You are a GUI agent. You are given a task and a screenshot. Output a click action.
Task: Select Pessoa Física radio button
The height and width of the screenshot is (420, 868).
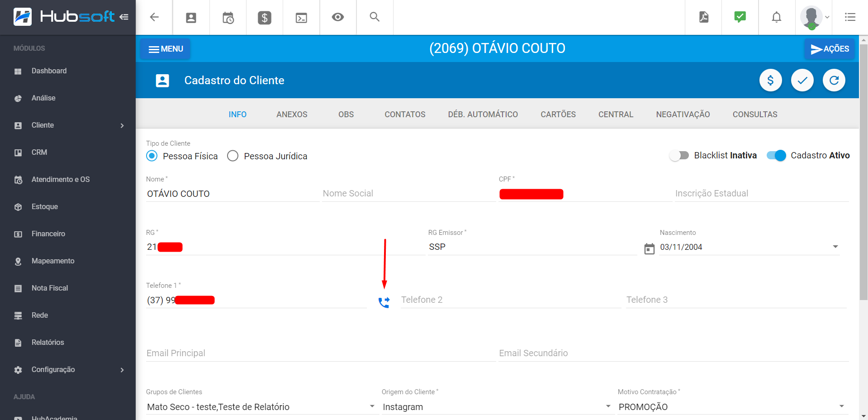152,156
